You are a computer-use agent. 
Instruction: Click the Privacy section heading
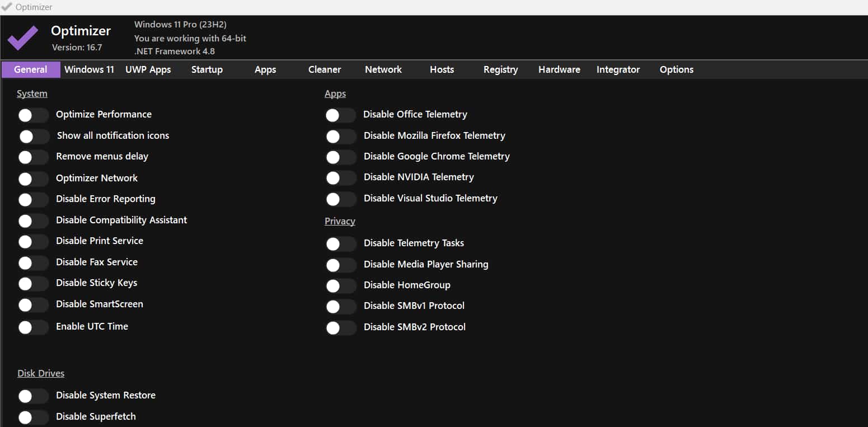[x=340, y=221]
